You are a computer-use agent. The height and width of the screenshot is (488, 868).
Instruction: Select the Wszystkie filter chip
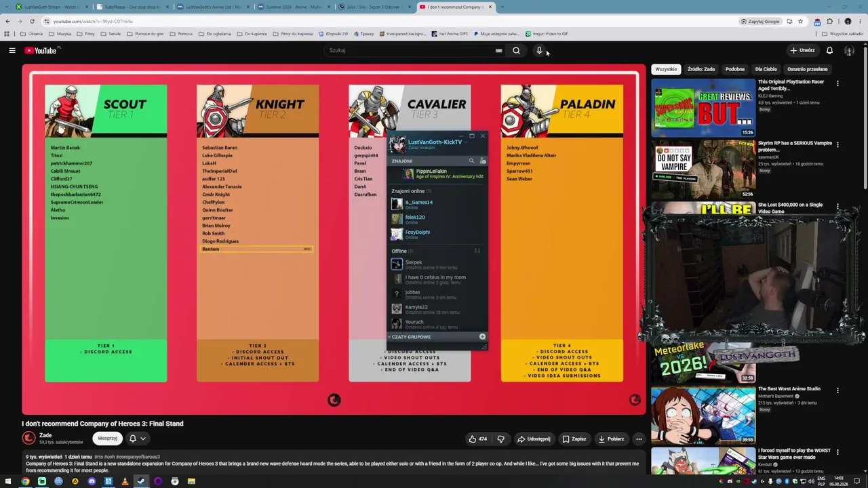tap(666, 69)
